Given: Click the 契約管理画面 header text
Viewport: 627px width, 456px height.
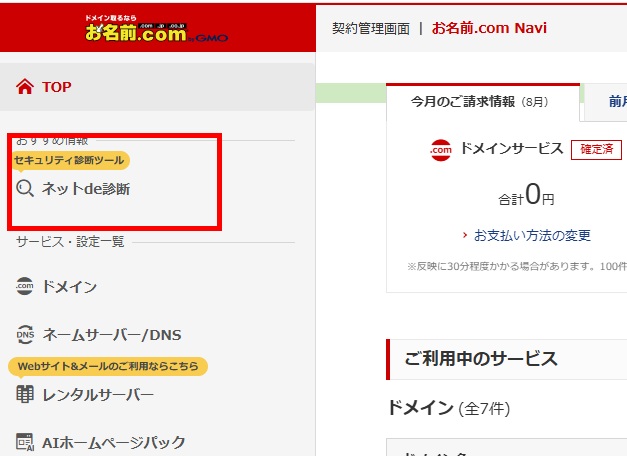Looking at the screenshot, I should pyautogui.click(x=371, y=28).
